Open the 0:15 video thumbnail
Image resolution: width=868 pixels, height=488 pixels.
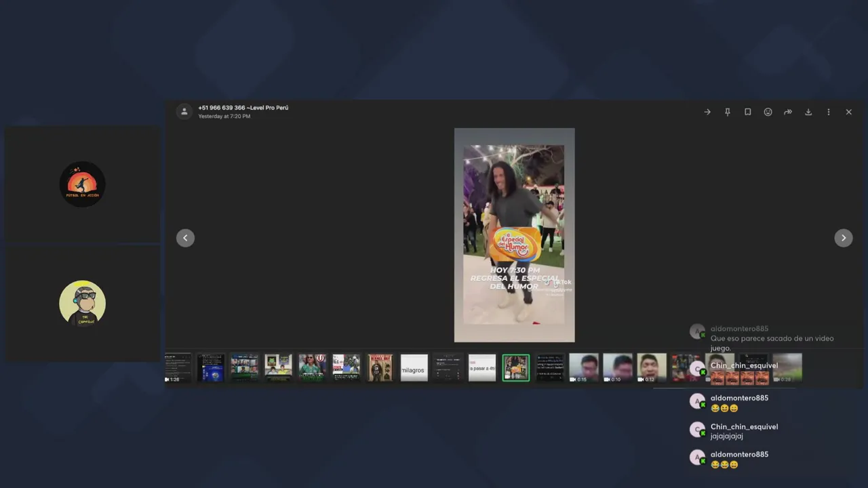click(584, 368)
